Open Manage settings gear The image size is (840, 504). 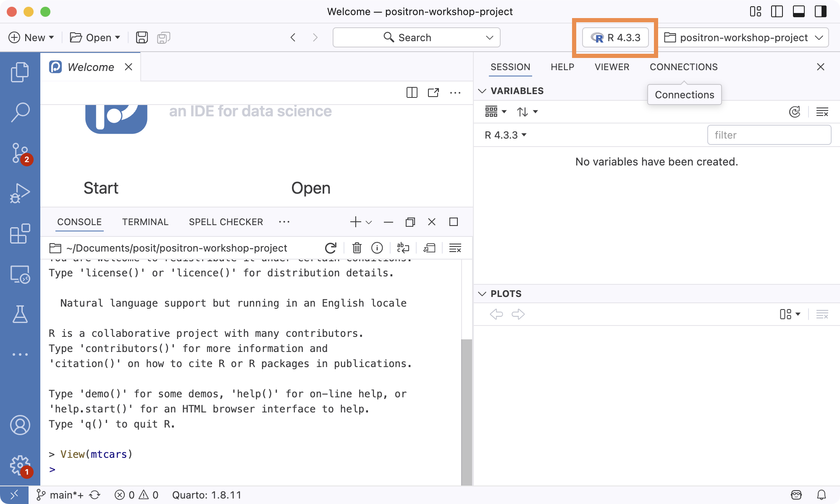(x=20, y=465)
